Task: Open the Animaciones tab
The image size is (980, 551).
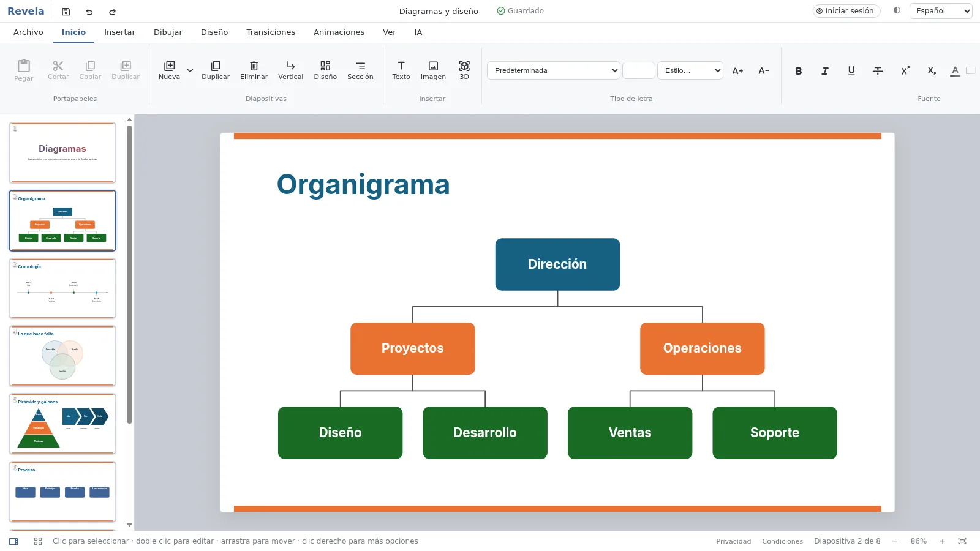Action: click(339, 32)
